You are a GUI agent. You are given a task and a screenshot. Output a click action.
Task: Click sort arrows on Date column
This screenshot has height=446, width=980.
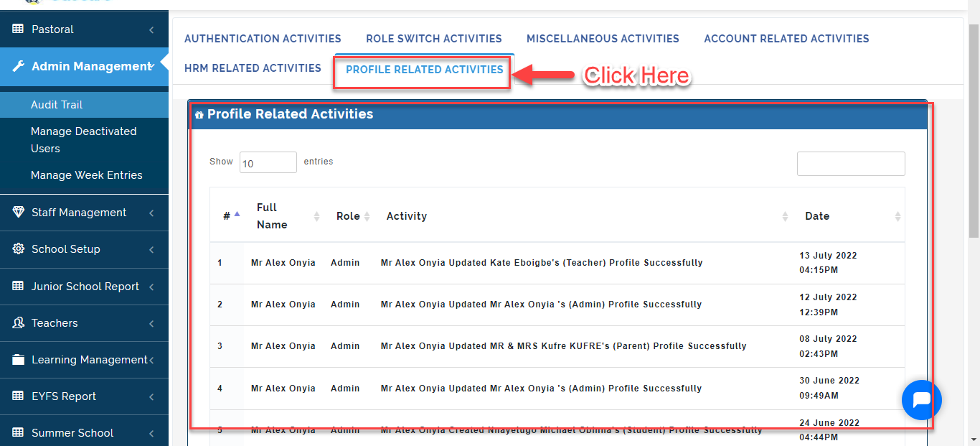point(897,216)
